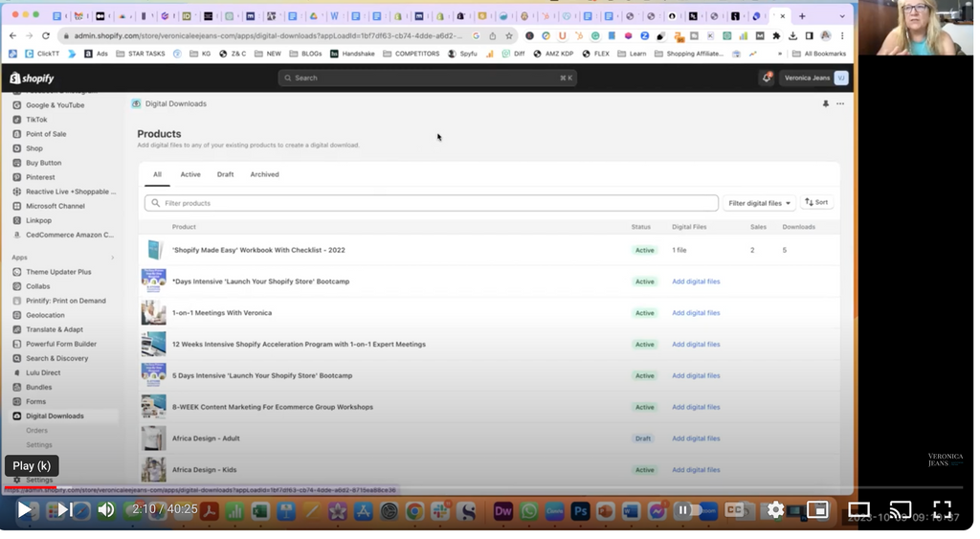Play the video
980x539 pixels.
(25, 510)
